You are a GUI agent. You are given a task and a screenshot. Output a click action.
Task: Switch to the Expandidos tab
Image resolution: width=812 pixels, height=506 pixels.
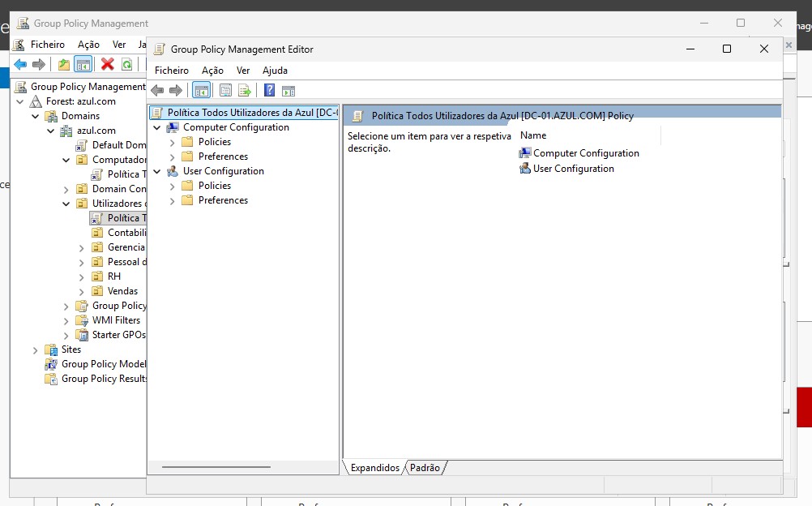coord(374,468)
